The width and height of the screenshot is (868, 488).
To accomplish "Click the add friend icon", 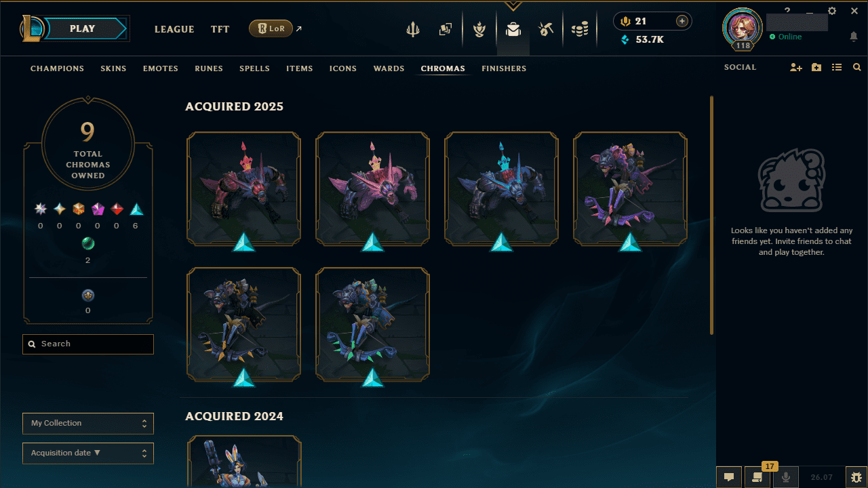I will (796, 68).
